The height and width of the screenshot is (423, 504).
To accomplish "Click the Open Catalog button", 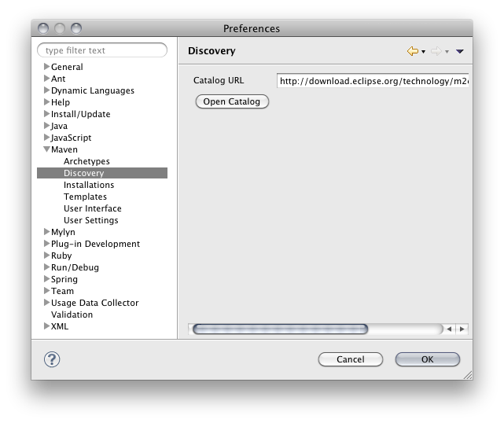I will [x=232, y=101].
